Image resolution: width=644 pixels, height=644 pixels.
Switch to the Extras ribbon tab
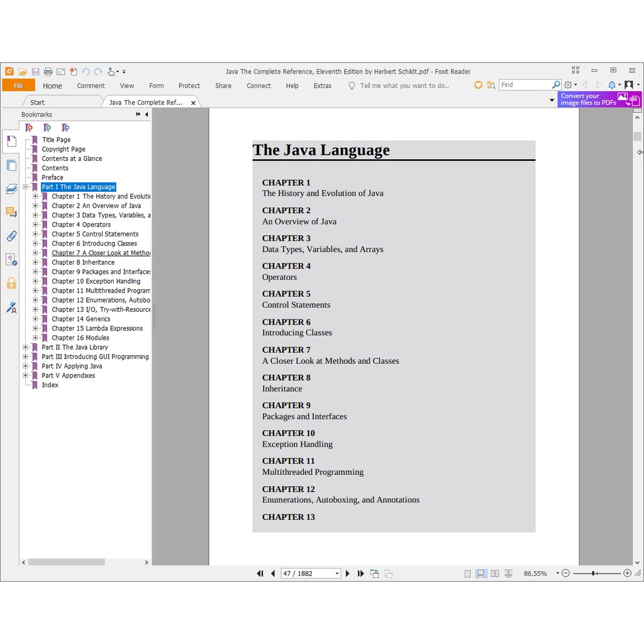(323, 86)
